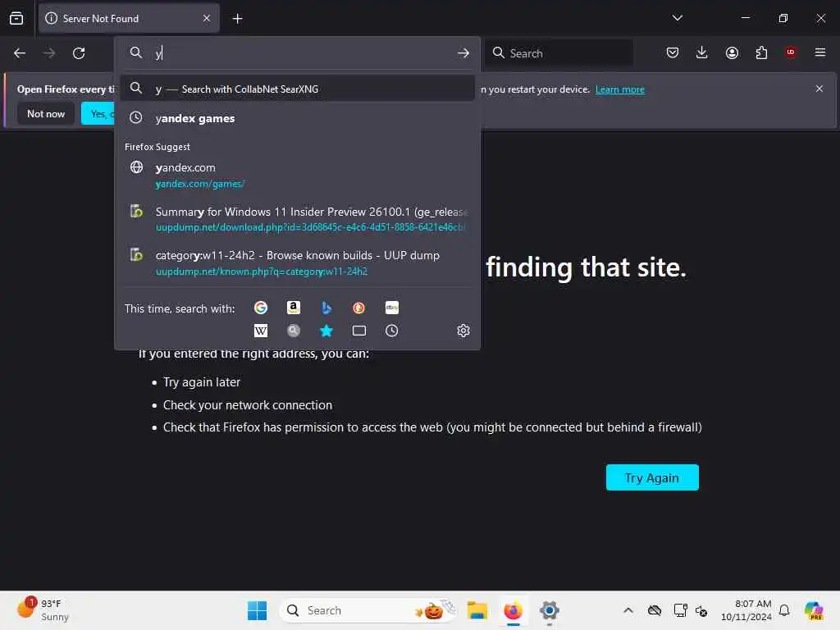Select the 'yandex games' history suggestion
The width and height of the screenshot is (840, 630).
tap(297, 118)
